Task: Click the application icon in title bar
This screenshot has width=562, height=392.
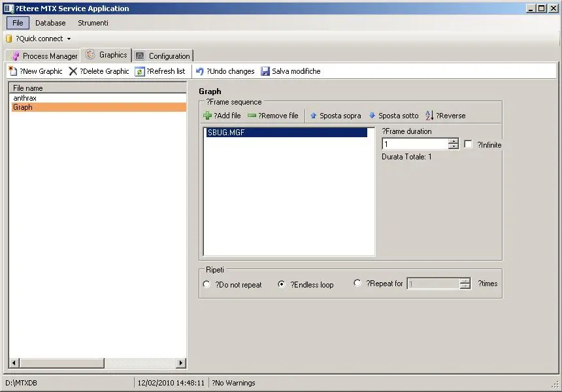Action: 8,8
